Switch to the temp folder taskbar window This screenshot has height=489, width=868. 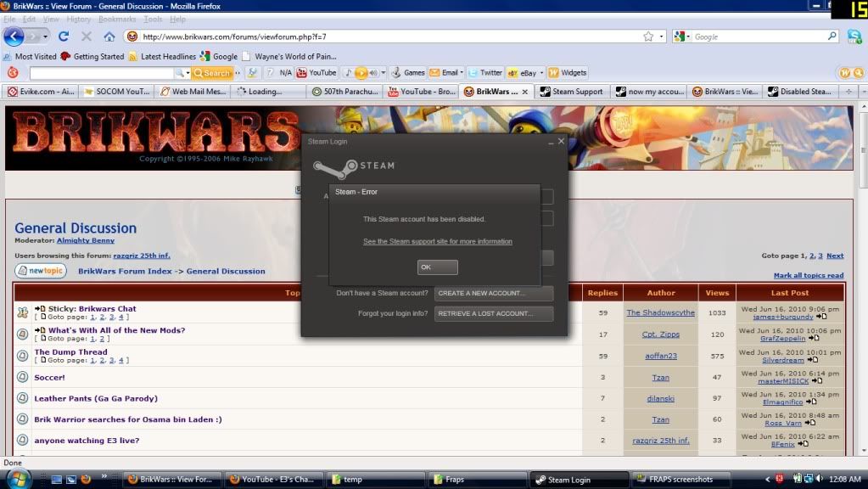tap(375, 479)
